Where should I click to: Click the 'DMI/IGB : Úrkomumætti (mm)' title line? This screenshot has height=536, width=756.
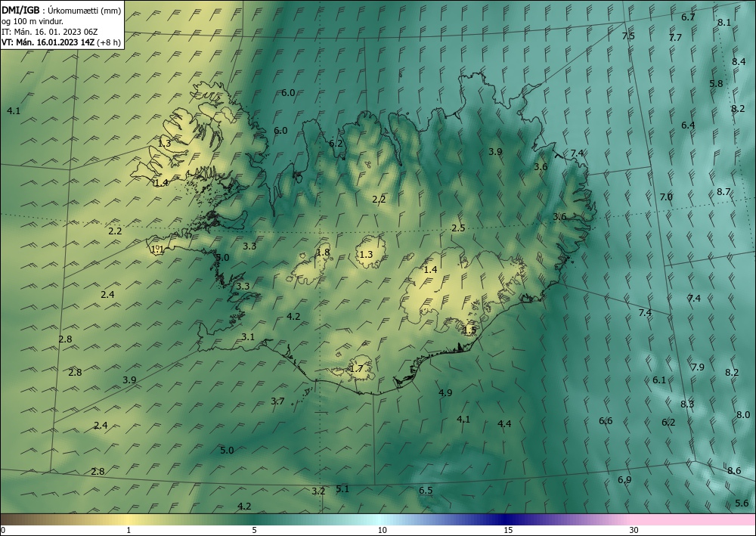click(61, 10)
